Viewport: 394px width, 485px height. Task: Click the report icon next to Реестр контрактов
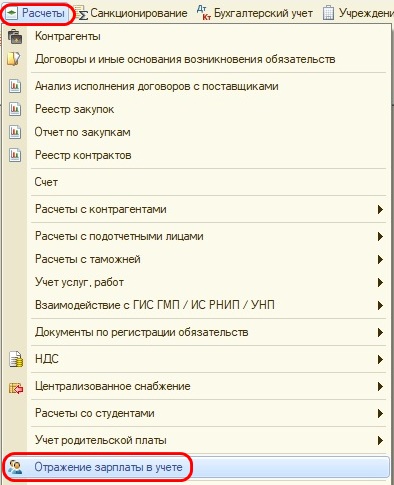[x=15, y=155]
